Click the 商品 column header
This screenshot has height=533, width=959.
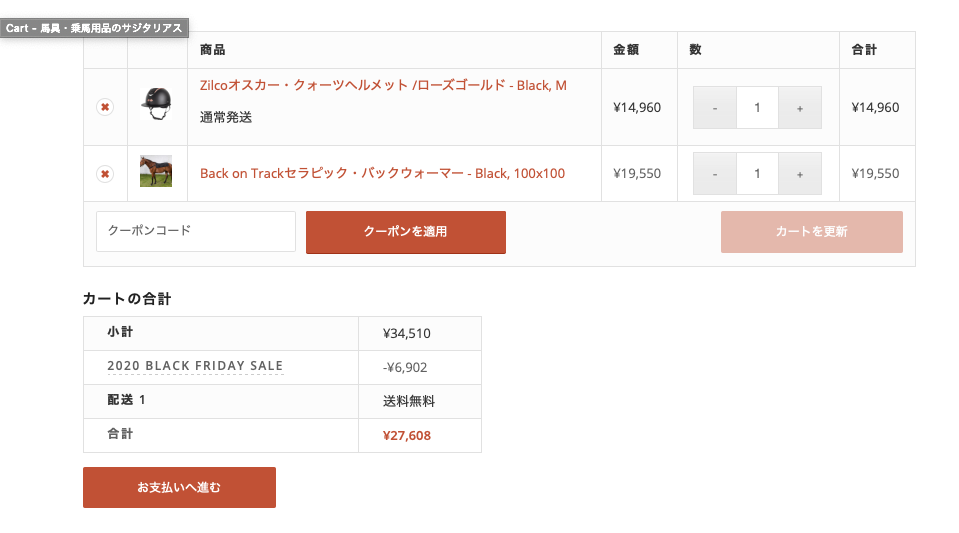(x=212, y=50)
